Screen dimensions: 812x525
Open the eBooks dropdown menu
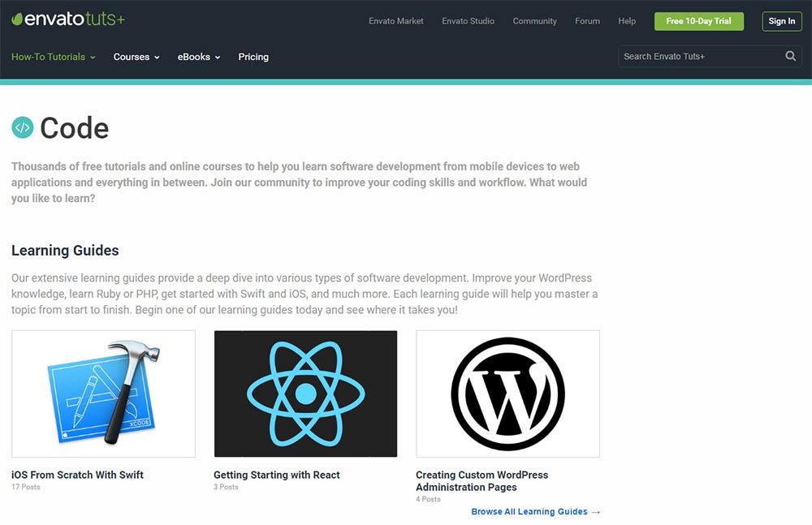coord(199,57)
